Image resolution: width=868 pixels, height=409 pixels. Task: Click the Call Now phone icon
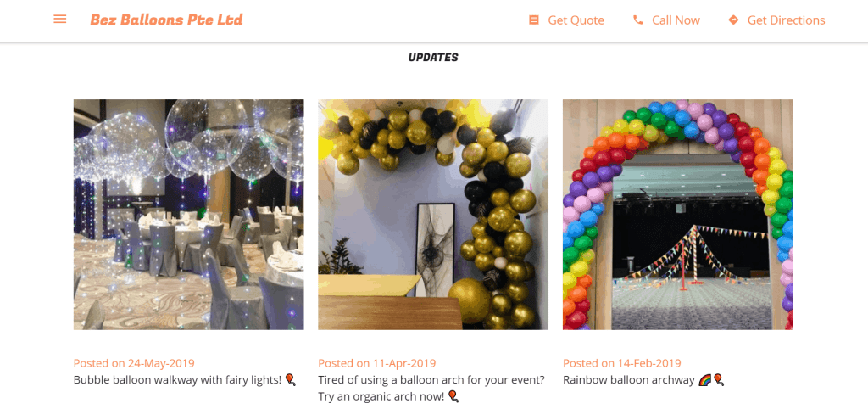(638, 20)
